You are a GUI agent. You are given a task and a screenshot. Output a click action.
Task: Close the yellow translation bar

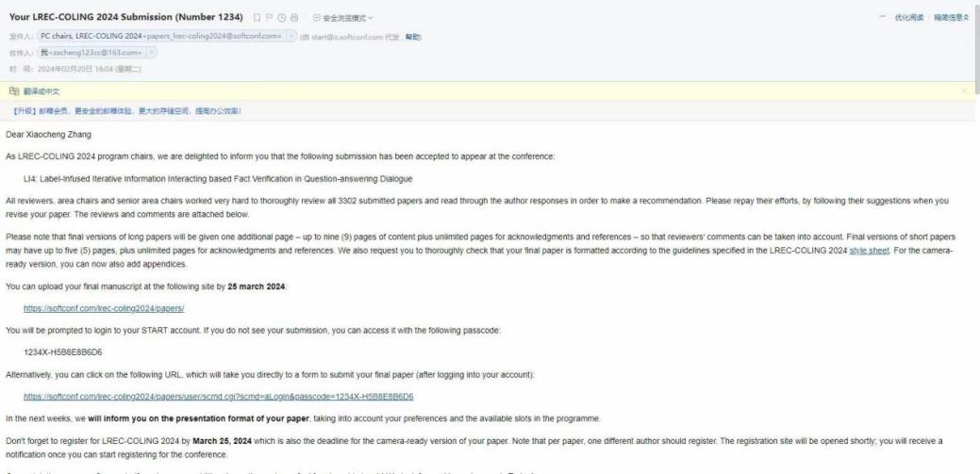click(x=964, y=91)
